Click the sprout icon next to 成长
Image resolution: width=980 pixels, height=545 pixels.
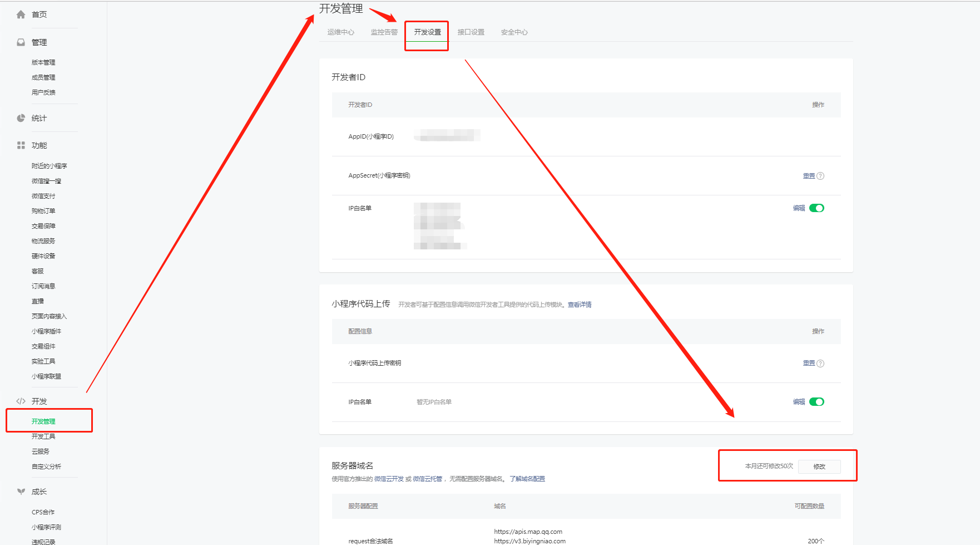pyautogui.click(x=21, y=492)
